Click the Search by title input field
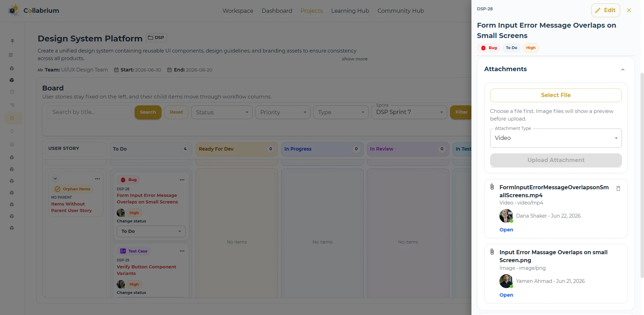 (89, 112)
